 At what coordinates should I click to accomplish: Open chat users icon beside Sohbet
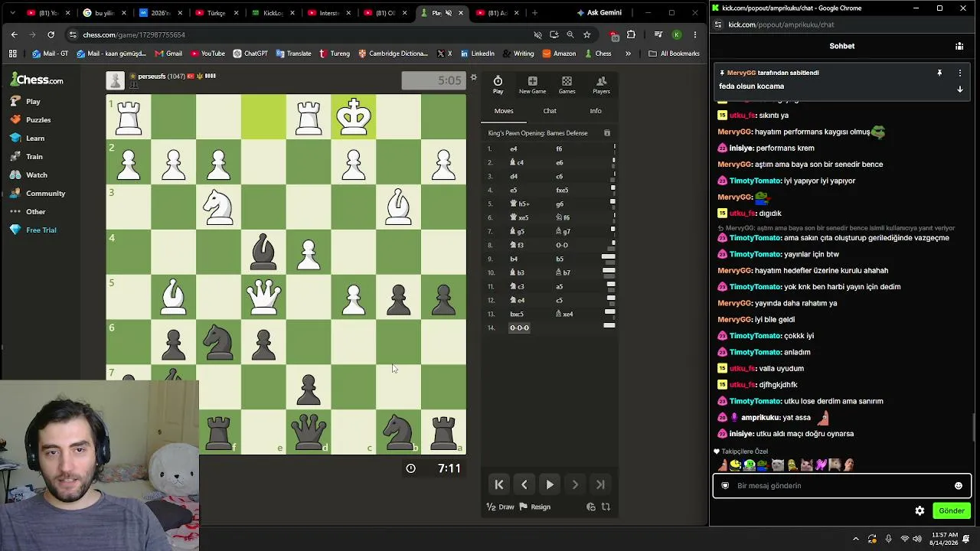pos(959,46)
